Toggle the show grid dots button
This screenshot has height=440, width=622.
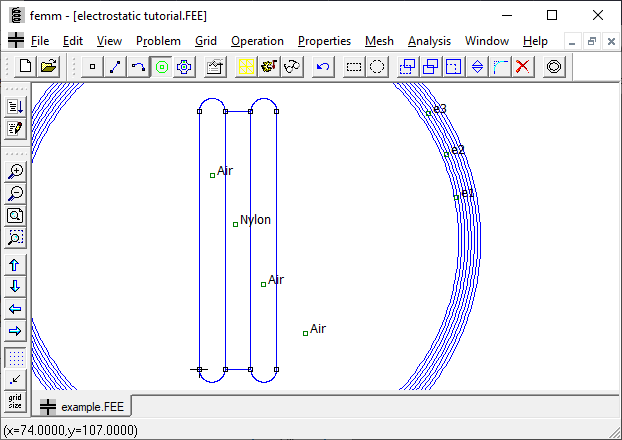tap(15, 357)
